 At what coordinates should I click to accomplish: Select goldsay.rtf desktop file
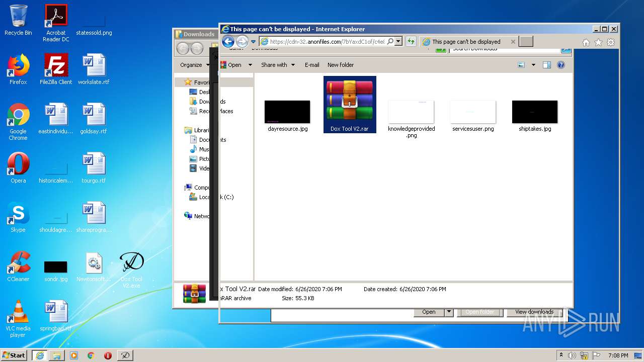94,119
